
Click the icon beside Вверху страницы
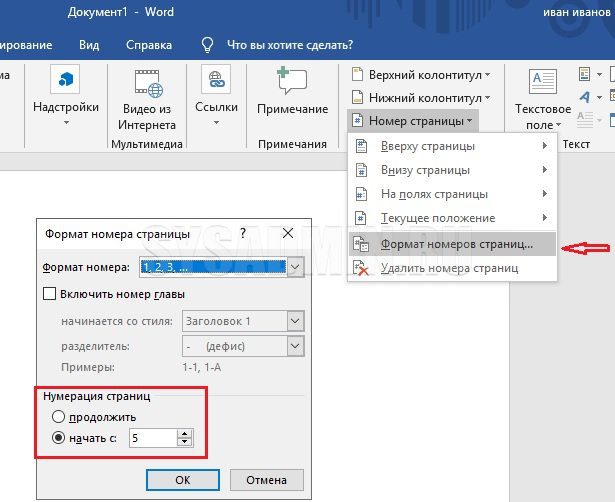[x=361, y=146]
